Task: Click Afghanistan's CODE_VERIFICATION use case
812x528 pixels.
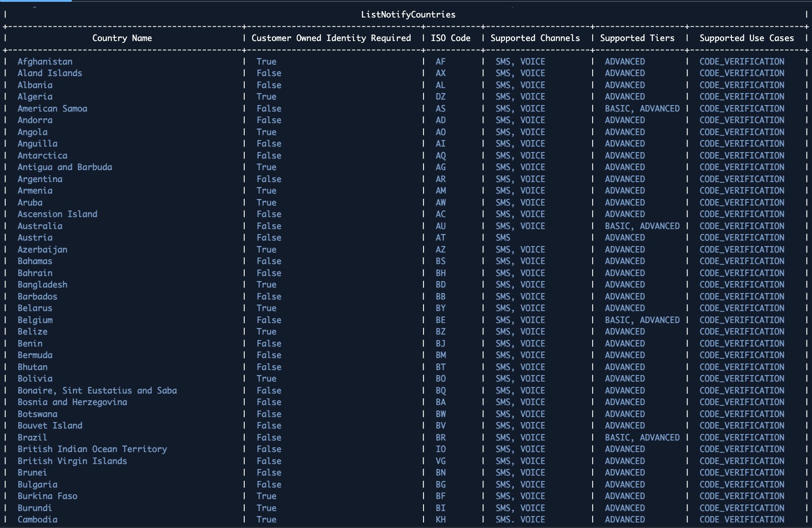Action: 742,61
